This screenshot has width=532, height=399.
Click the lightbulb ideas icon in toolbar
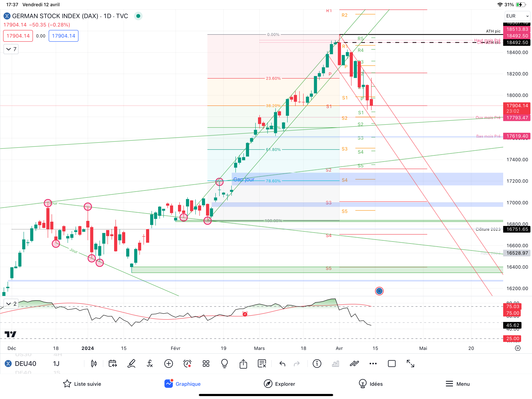[x=224, y=364]
